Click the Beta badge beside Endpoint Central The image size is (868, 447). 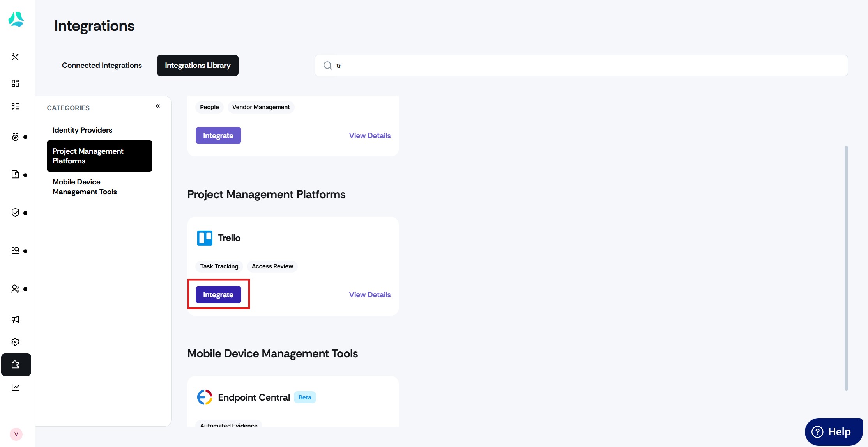[305, 397]
